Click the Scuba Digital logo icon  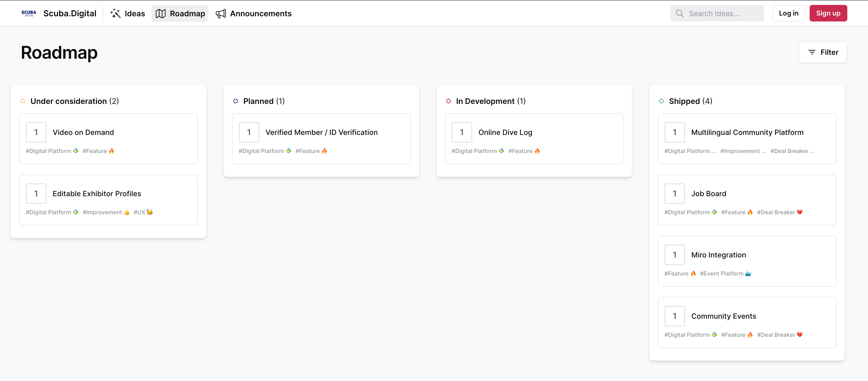[x=29, y=13]
